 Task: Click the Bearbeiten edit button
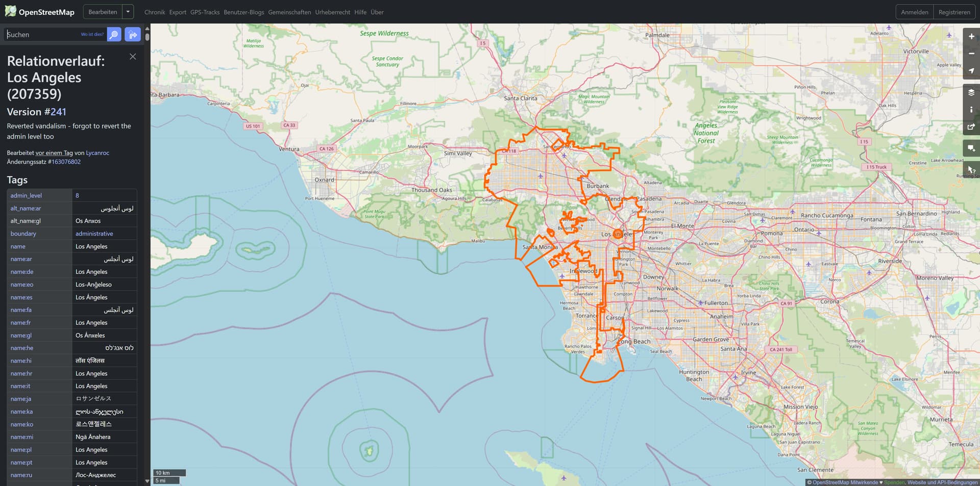click(x=103, y=12)
